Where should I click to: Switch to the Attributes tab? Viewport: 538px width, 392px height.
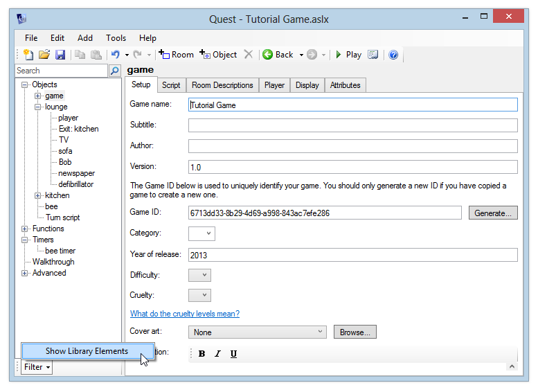pyautogui.click(x=346, y=85)
